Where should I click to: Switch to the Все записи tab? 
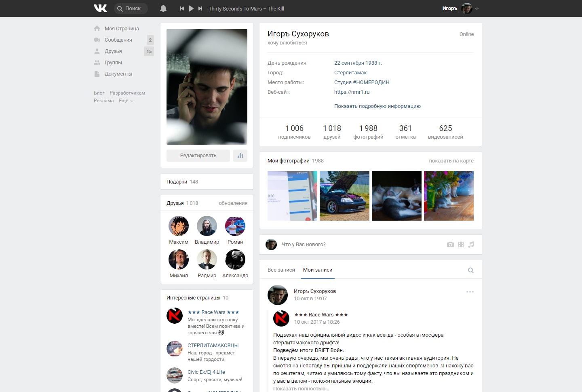coord(281,270)
